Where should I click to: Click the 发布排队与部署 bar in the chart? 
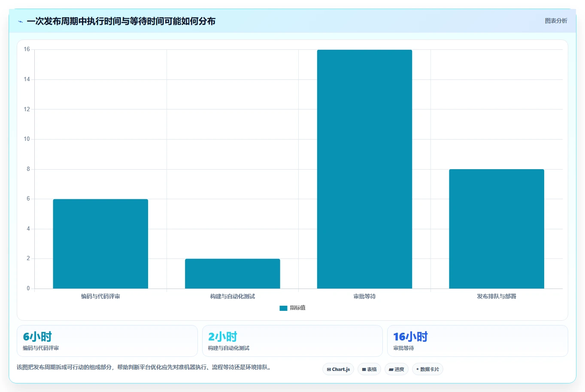pos(497,229)
